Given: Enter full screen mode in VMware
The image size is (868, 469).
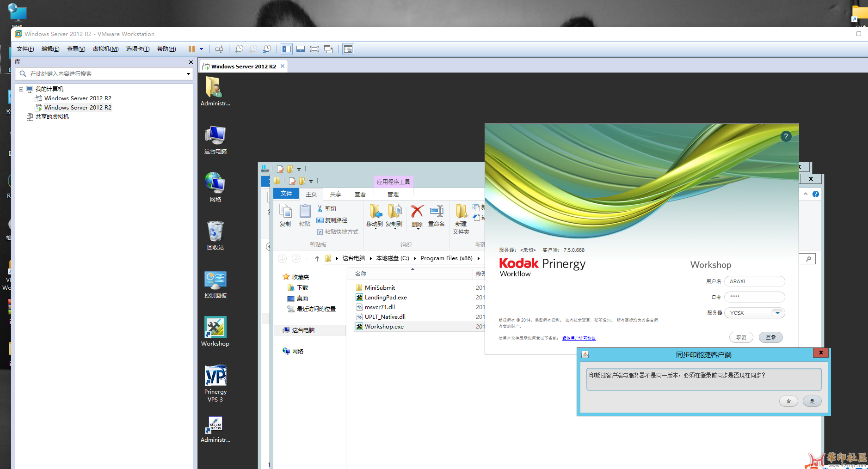Looking at the screenshot, I should 314,49.
